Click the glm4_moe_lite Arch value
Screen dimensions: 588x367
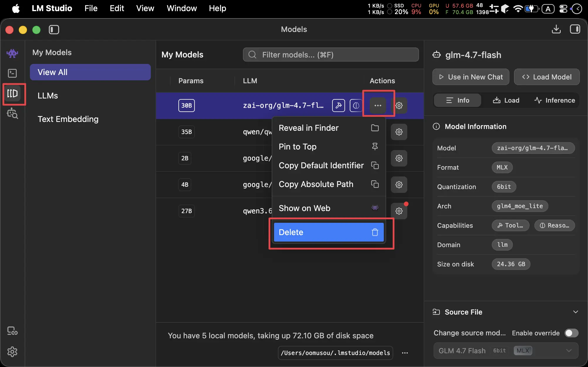[520, 206]
